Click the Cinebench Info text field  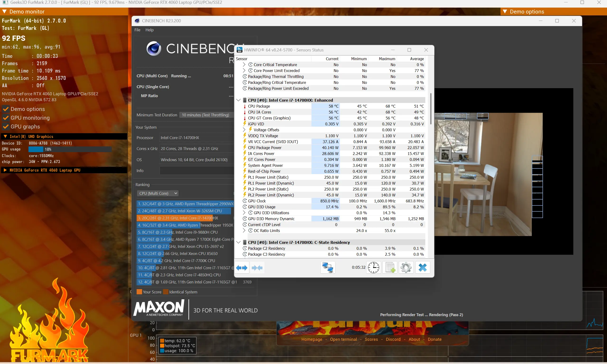[197, 170]
